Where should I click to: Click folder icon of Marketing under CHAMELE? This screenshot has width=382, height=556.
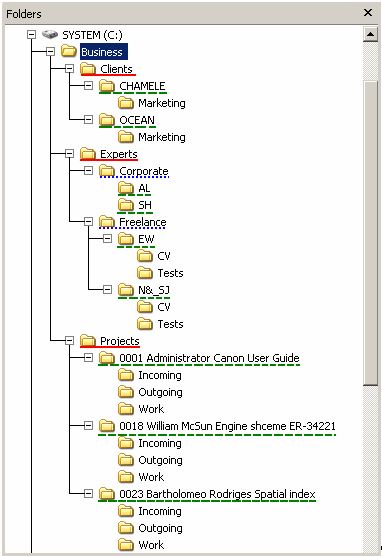(126, 102)
